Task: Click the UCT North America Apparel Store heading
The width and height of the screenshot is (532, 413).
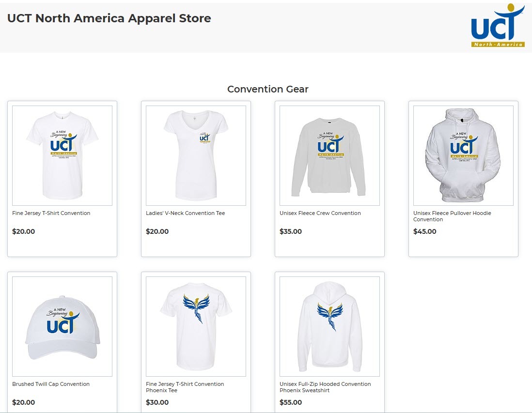Action: 109,18
